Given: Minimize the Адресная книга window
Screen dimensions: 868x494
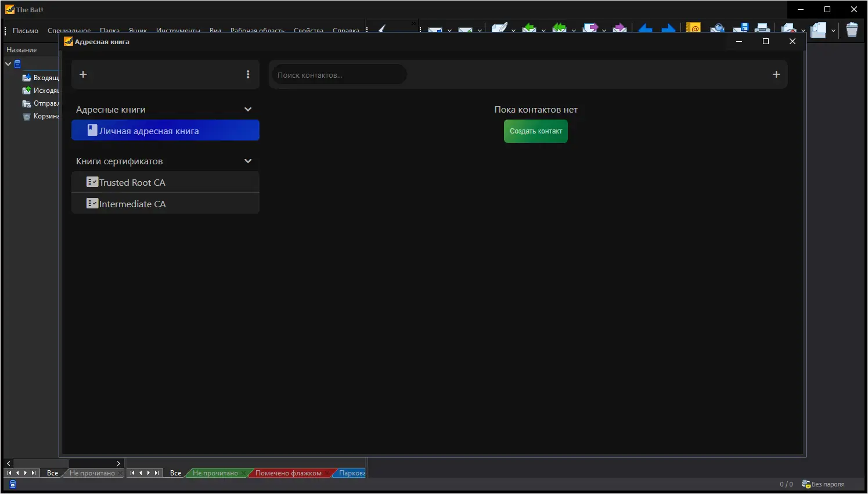Looking at the screenshot, I should (x=739, y=41).
